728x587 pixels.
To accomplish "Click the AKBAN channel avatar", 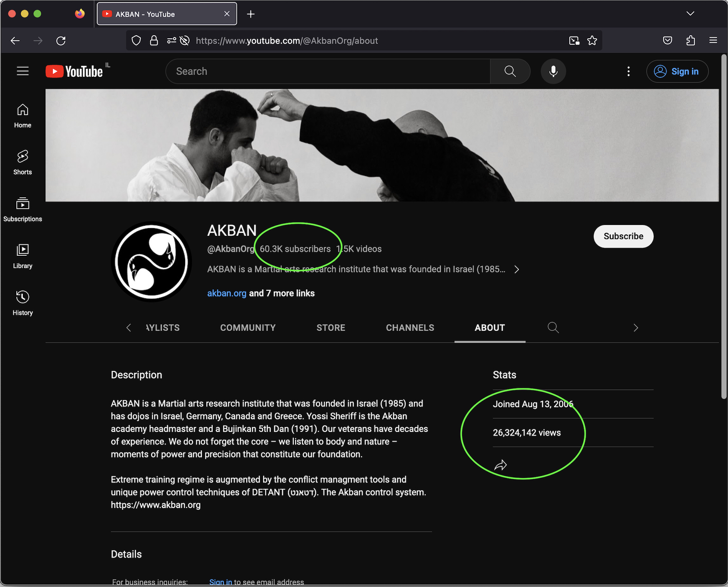I will 152,262.
